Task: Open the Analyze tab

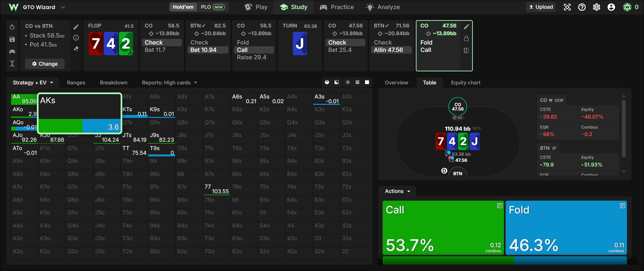Action: (x=383, y=7)
